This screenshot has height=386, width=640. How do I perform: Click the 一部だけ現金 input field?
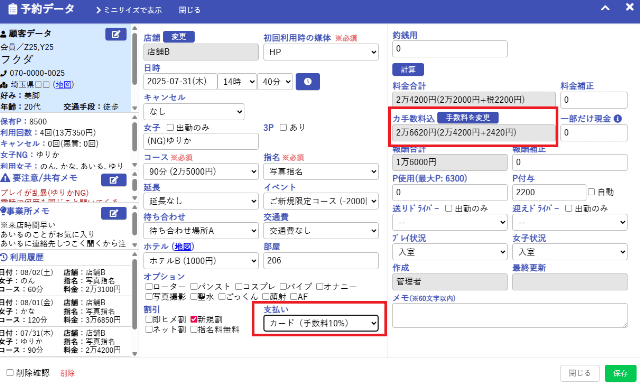coord(594,133)
